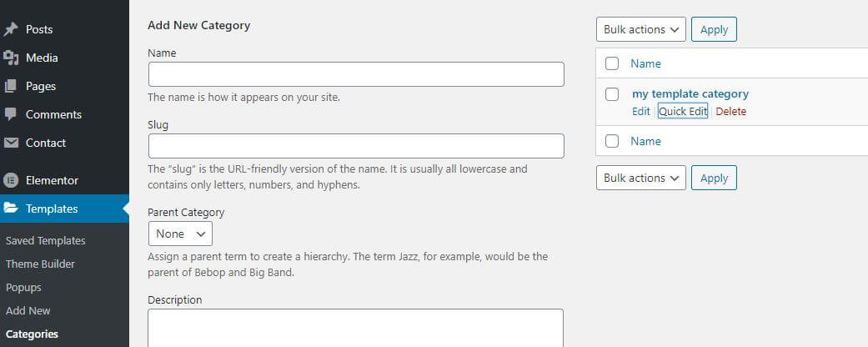Click the Templates folder icon
Image resolution: width=868 pixels, height=347 pixels.
coord(11,209)
